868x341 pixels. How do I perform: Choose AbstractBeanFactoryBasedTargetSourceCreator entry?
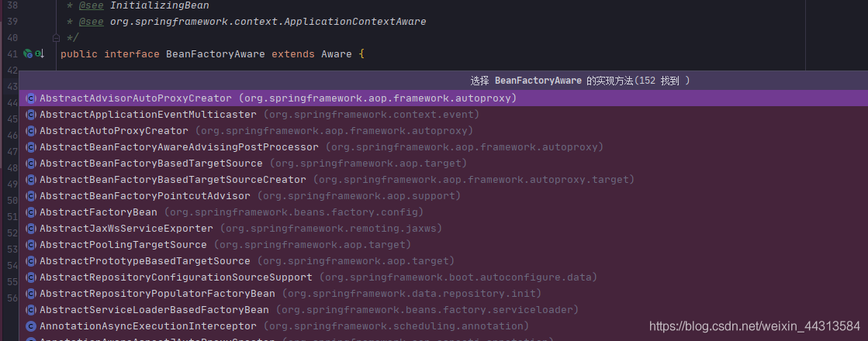pyautogui.click(x=172, y=180)
